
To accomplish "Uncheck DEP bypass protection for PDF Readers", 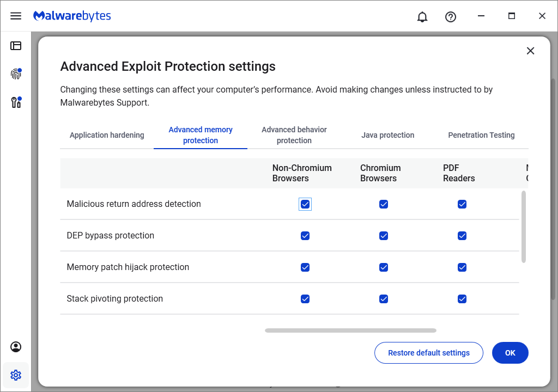I will pyautogui.click(x=462, y=236).
